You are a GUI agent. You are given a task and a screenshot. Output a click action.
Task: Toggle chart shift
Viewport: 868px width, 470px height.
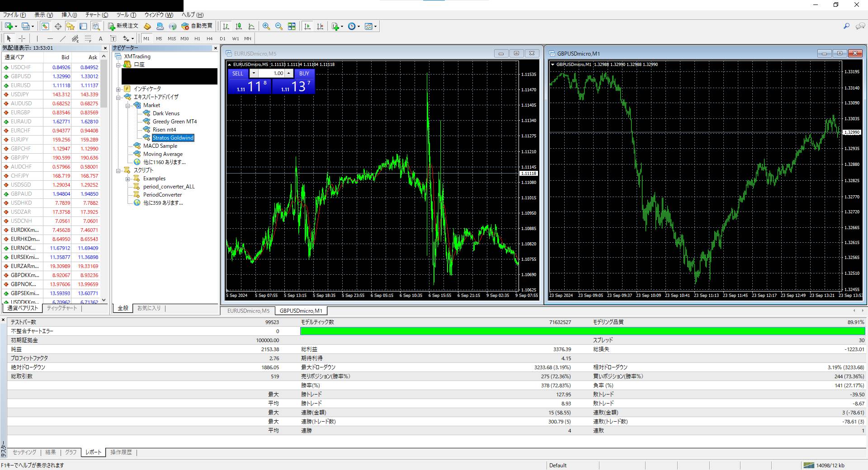(320, 26)
